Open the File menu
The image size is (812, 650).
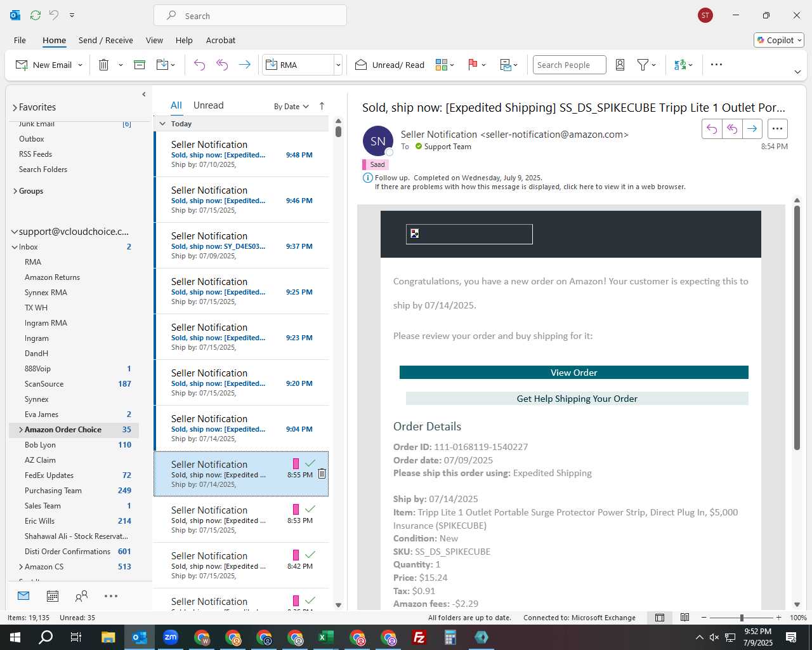(x=20, y=40)
